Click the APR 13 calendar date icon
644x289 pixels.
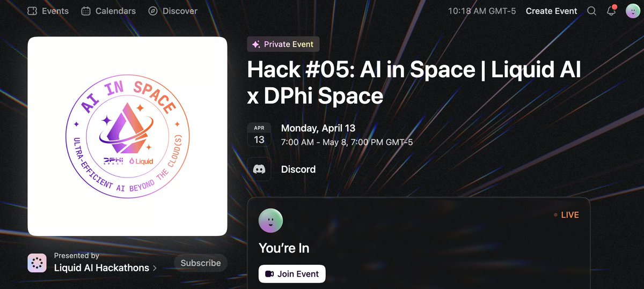tap(259, 135)
